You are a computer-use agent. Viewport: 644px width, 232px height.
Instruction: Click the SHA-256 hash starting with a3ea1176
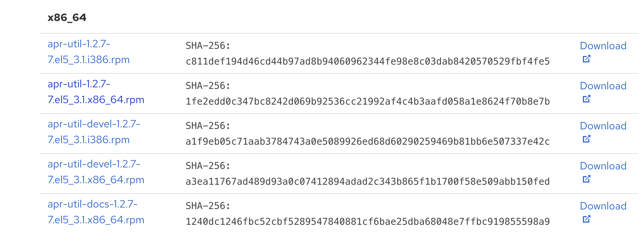(x=368, y=182)
